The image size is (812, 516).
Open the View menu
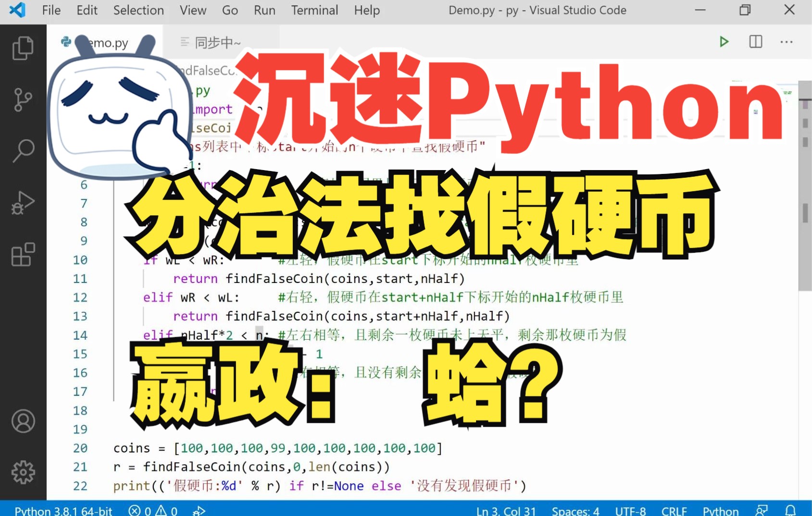pyautogui.click(x=193, y=10)
